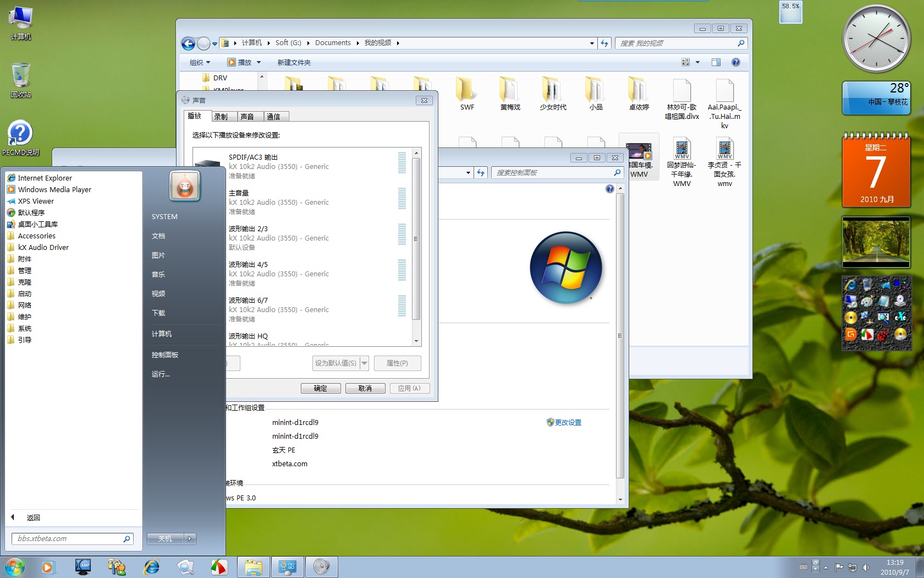Go back in the Explorer window
Screen dimensions: 924x578
[188, 43]
